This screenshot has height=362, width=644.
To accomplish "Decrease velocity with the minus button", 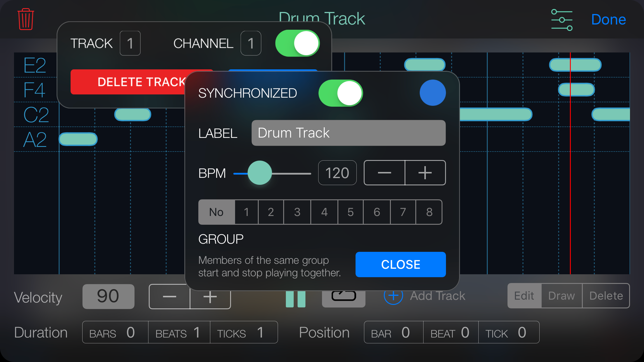I will (169, 297).
